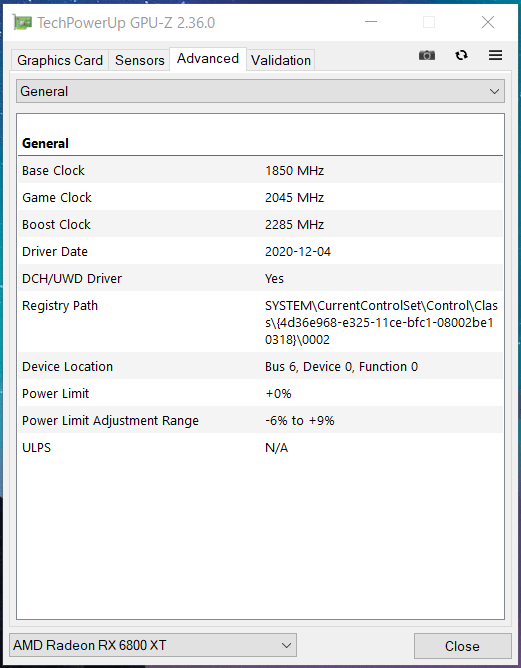The image size is (521, 668).
Task: Switch to the Graphics Card tab
Action: (60, 60)
